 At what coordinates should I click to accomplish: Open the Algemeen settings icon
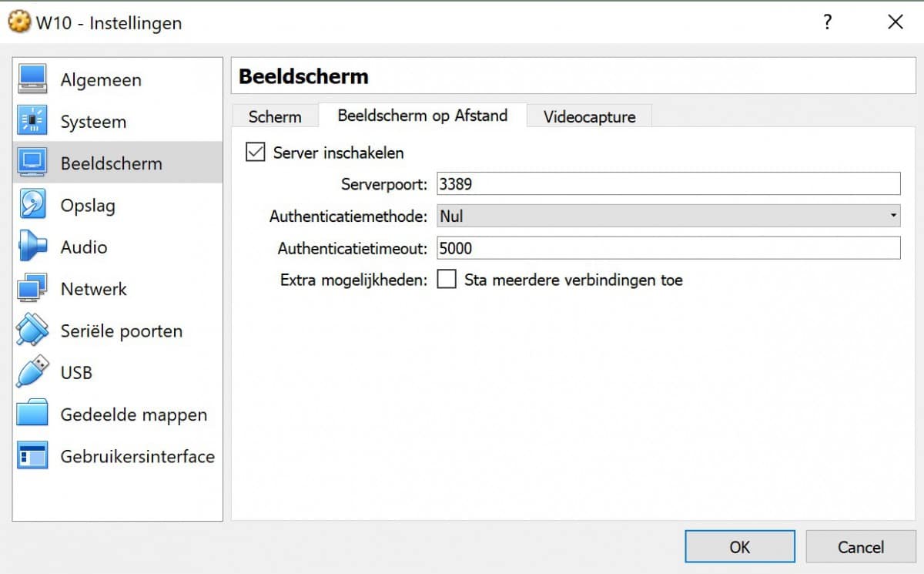point(32,79)
